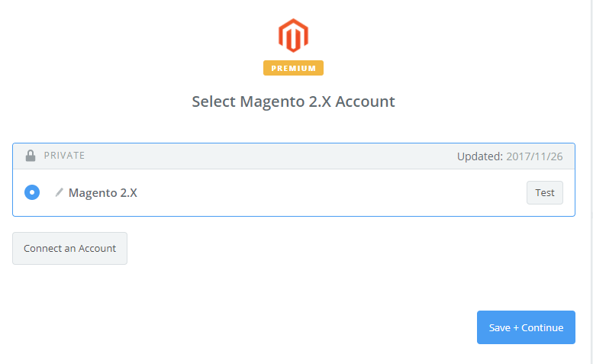Screen dimensions: 593x364
Task: Click the gray header bar of account card
Action: 267,156
